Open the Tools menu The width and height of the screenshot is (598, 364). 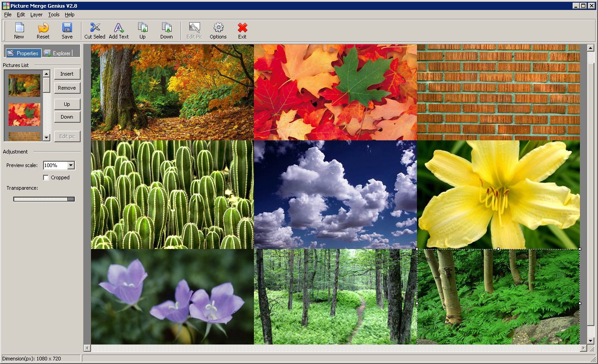point(54,14)
